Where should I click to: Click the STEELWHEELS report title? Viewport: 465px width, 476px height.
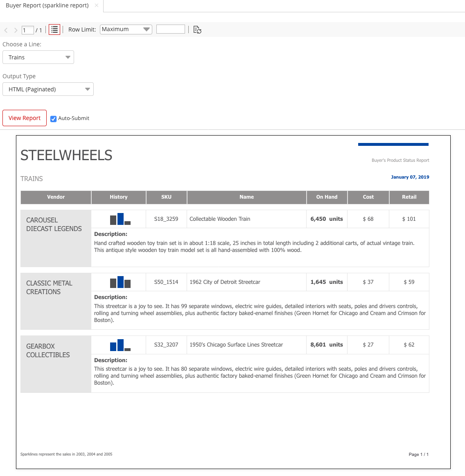[66, 155]
